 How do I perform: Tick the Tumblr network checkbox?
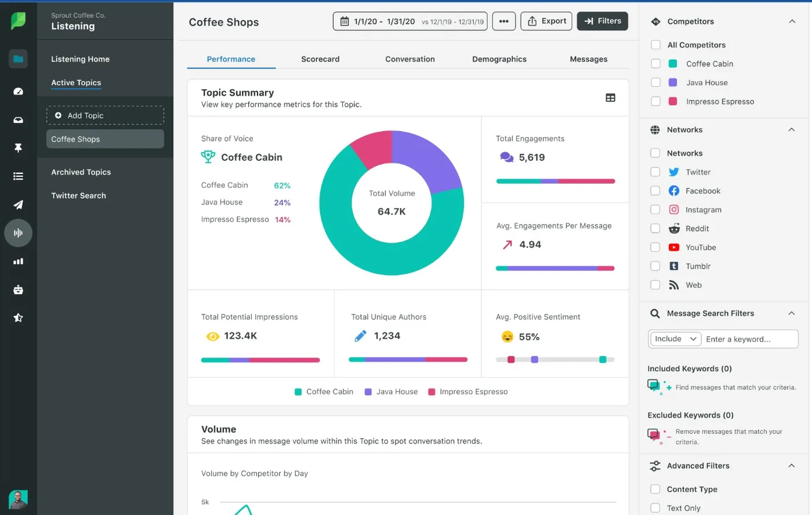(655, 266)
